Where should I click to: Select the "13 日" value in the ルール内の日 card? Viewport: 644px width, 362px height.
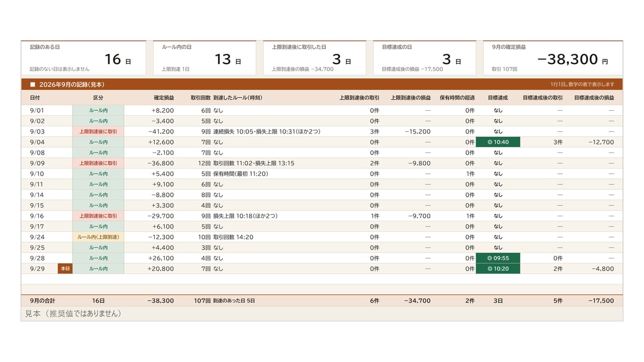point(228,59)
